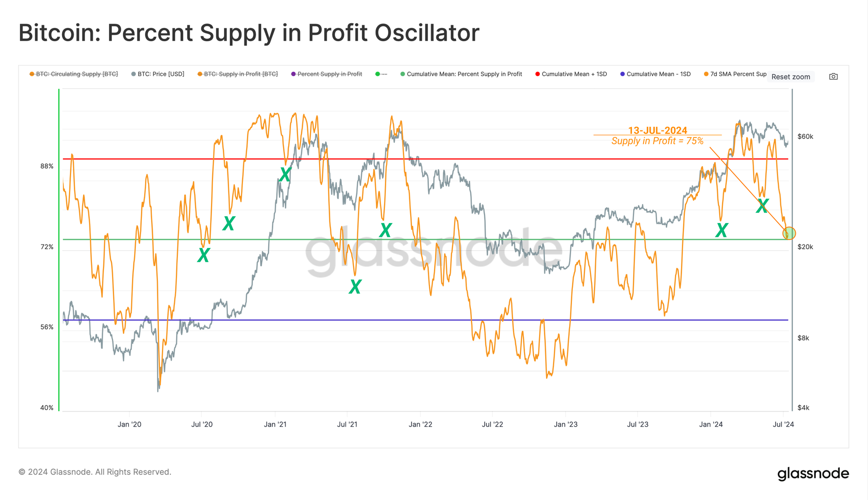Hide the Cumulative Mean - 1SD series
This screenshot has height=500, width=868.
pos(655,74)
